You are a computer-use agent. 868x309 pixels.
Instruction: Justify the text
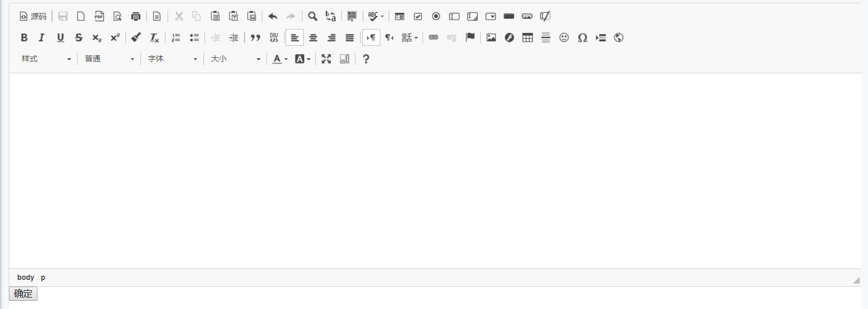click(350, 38)
